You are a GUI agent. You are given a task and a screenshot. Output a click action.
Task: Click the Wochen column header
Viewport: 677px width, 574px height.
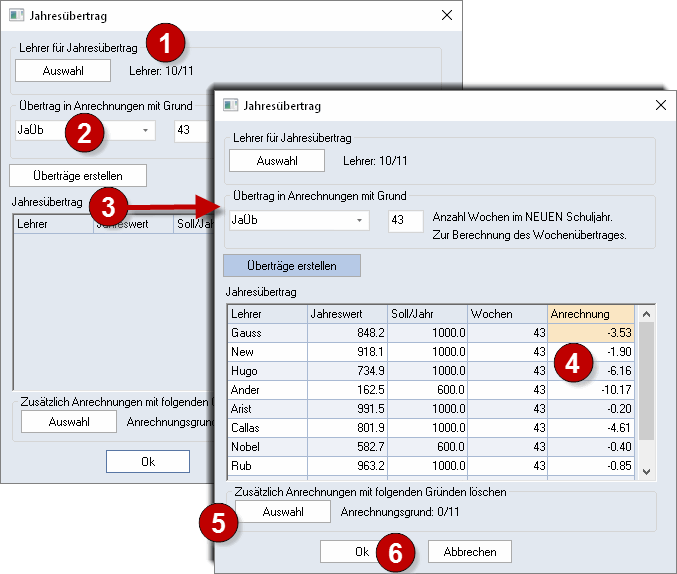pos(507,314)
